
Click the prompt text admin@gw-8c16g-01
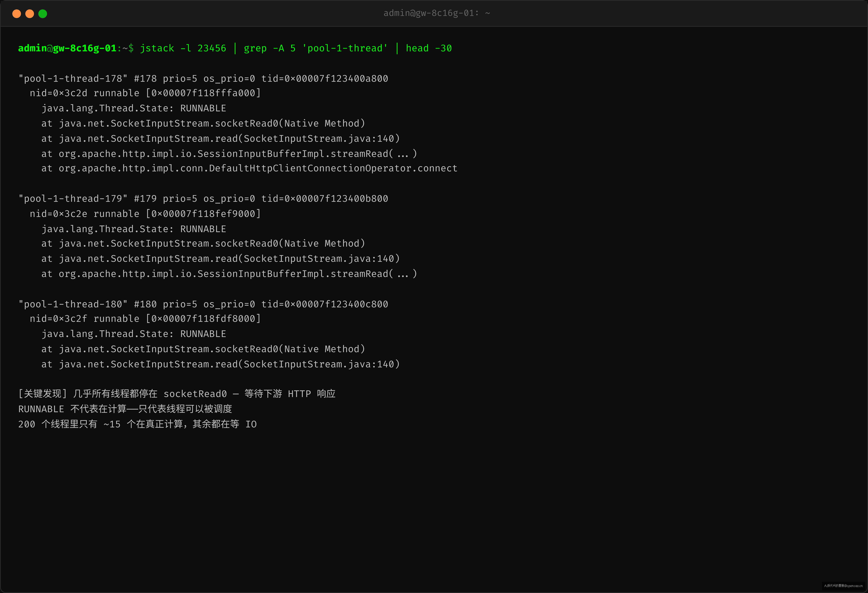67,48
